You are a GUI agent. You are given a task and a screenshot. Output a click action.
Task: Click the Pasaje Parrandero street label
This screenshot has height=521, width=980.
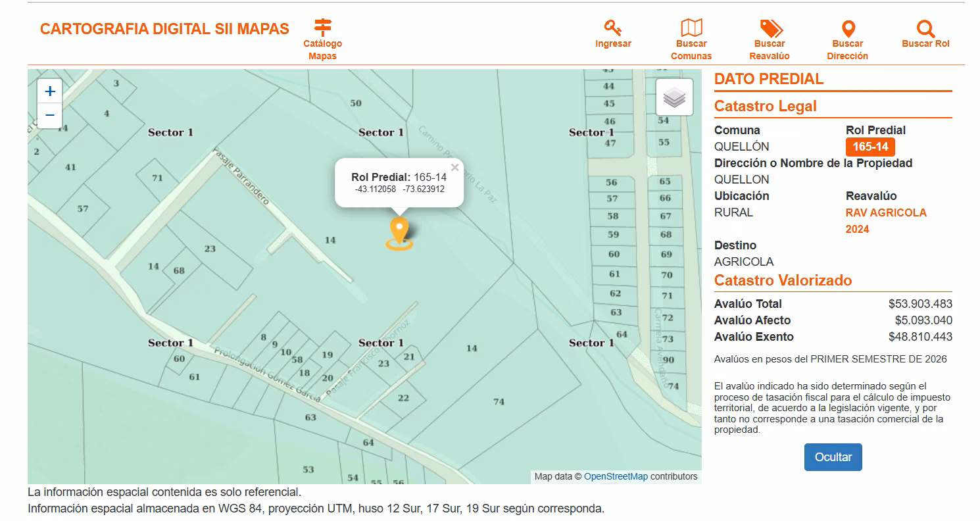point(241,176)
